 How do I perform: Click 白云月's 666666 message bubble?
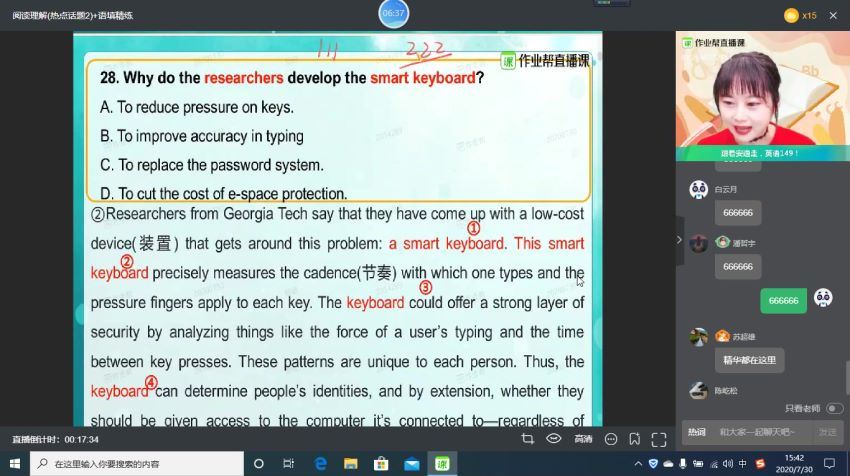(738, 213)
